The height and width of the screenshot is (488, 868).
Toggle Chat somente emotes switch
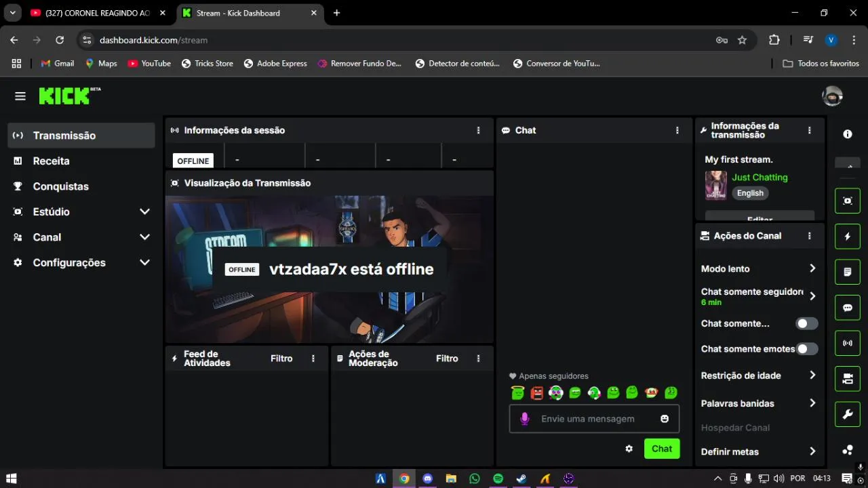click(x=807, y=349)
